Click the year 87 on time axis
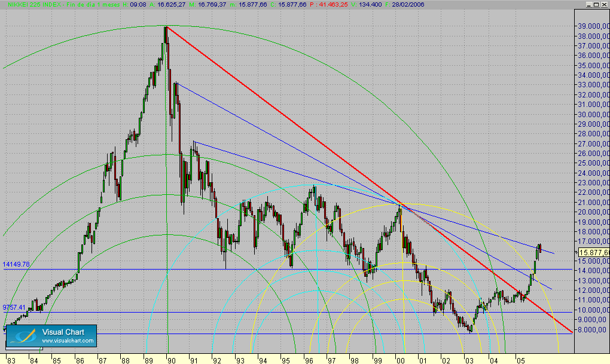The height and width of the screenshot is (364, 610). (102, 360)
